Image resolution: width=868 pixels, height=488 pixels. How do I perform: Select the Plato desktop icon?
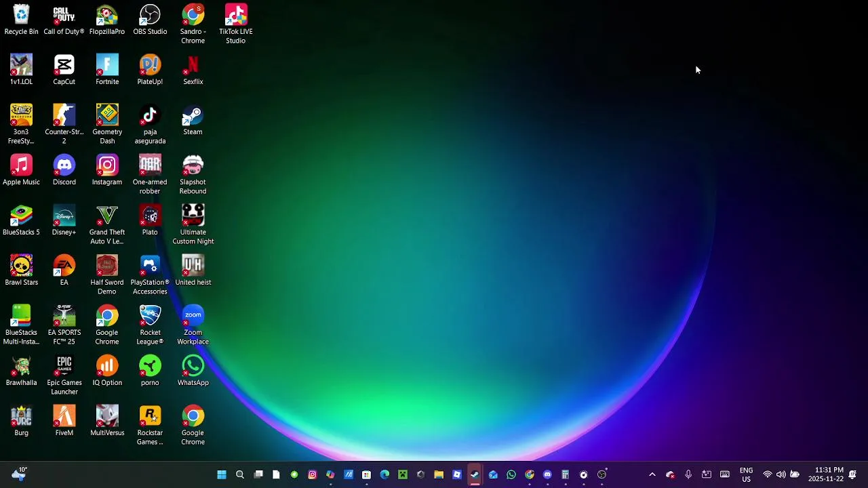[150, 221]
